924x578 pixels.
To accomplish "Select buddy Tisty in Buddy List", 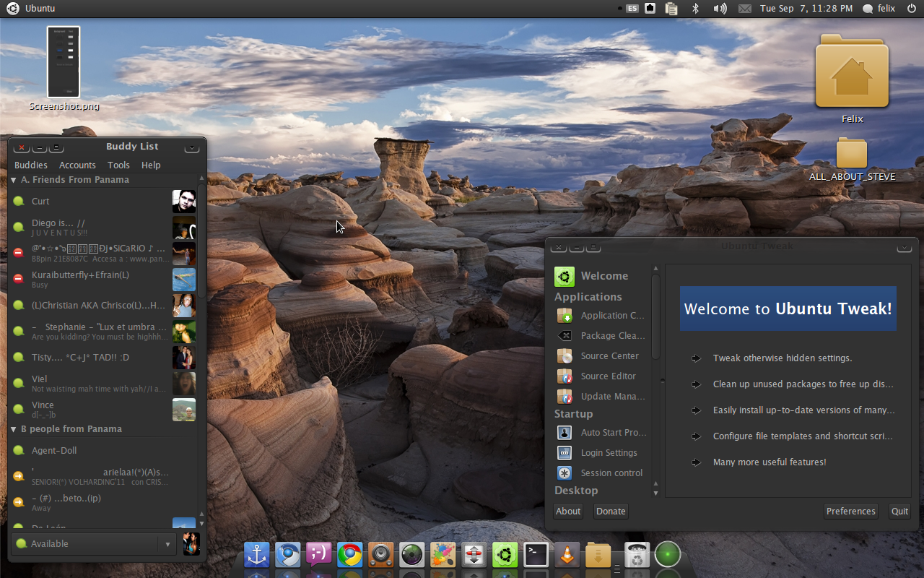I will pyautogui.click(x=103, y=358).
